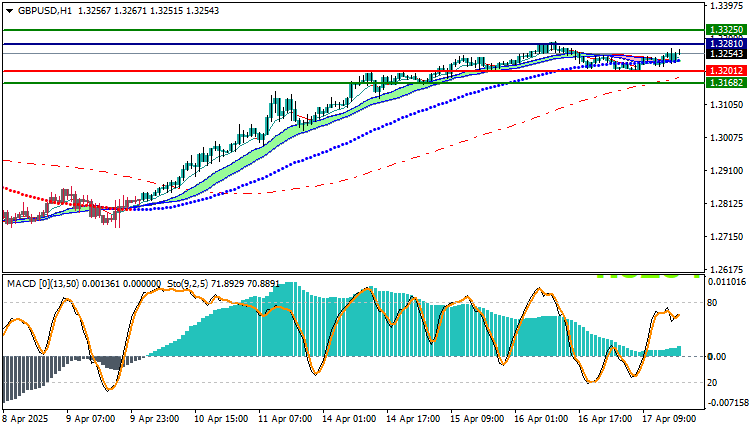
Task: Click the 9 Apr 23:00 time label
Action: [154, 419]
